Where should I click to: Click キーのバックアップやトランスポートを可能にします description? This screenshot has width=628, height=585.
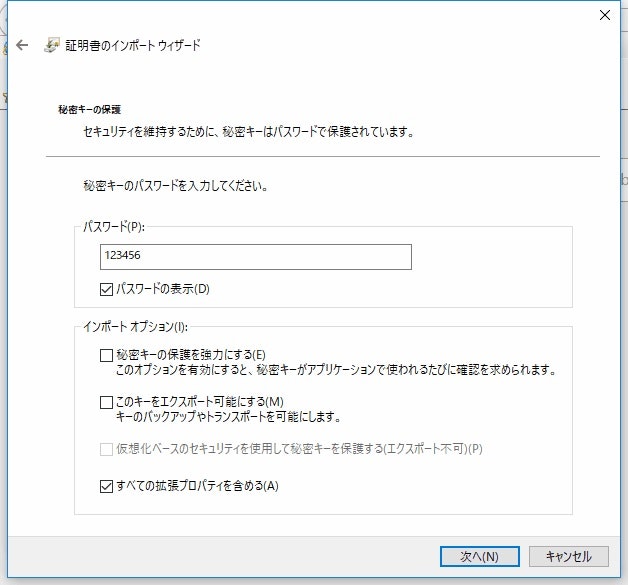pos(228,417)
